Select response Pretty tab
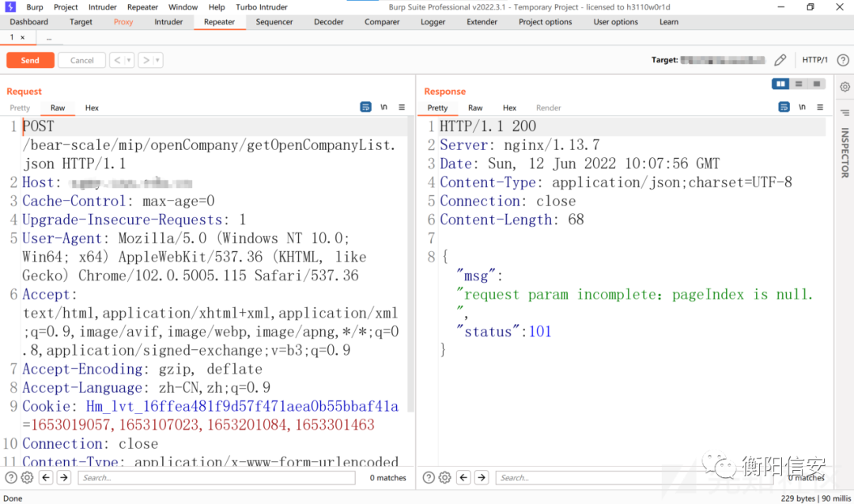The height and width of the screenshot is (504, 854). point(437,107)
